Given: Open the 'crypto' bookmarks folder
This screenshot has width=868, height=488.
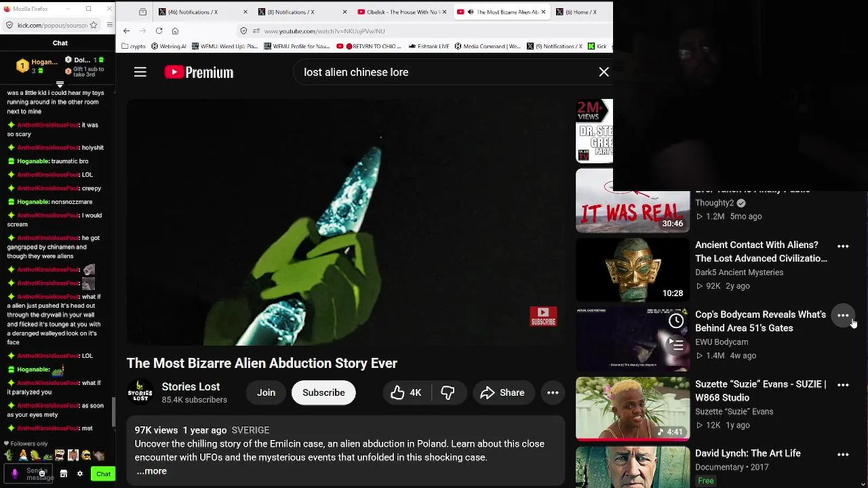Looking at the screenshot, I should click(x=134, y=47).
